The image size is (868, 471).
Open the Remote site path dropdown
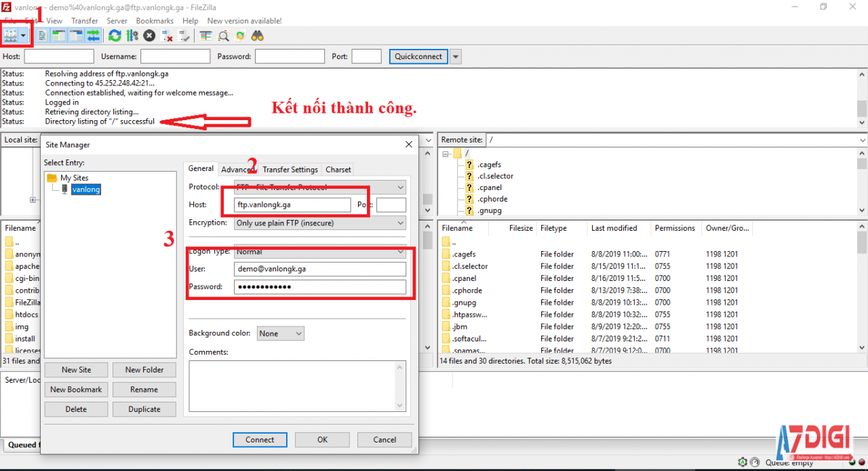point(862,140)
